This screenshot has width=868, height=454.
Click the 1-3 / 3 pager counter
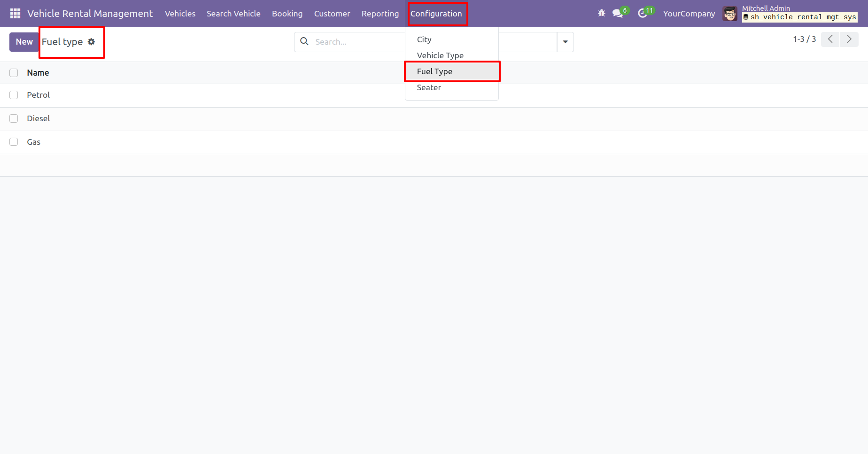pos(804,39)
